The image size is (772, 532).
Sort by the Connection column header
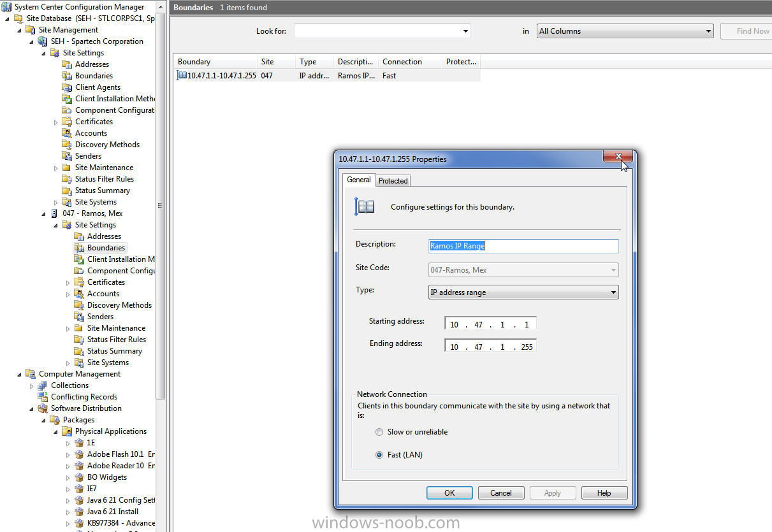[x=409, y=62]
